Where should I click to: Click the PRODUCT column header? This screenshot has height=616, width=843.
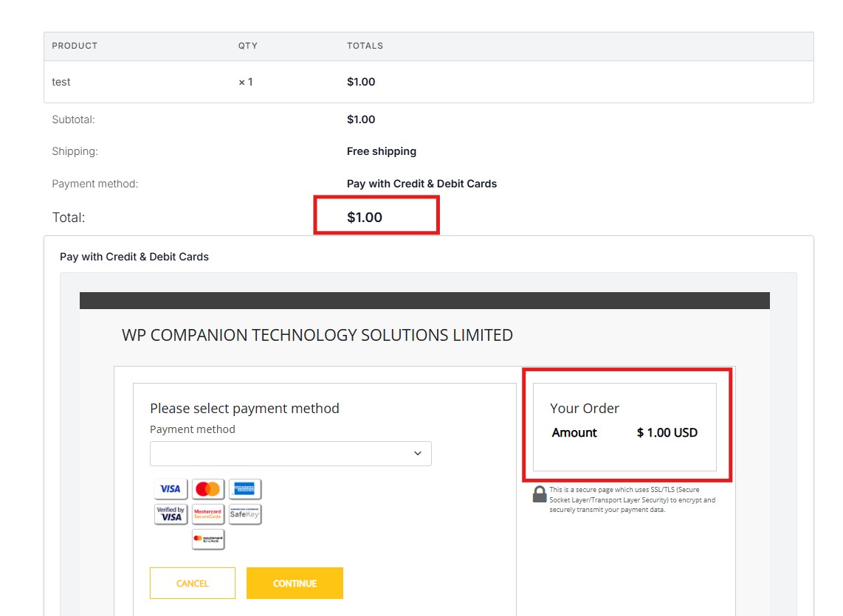[x=75, y=46]
